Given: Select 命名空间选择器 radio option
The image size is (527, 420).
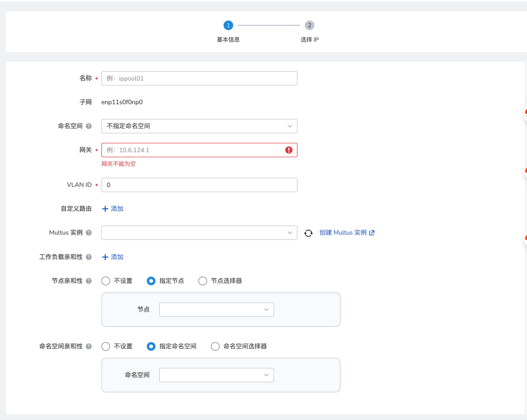Looking at the screenshot, I should tap(215, 346).
